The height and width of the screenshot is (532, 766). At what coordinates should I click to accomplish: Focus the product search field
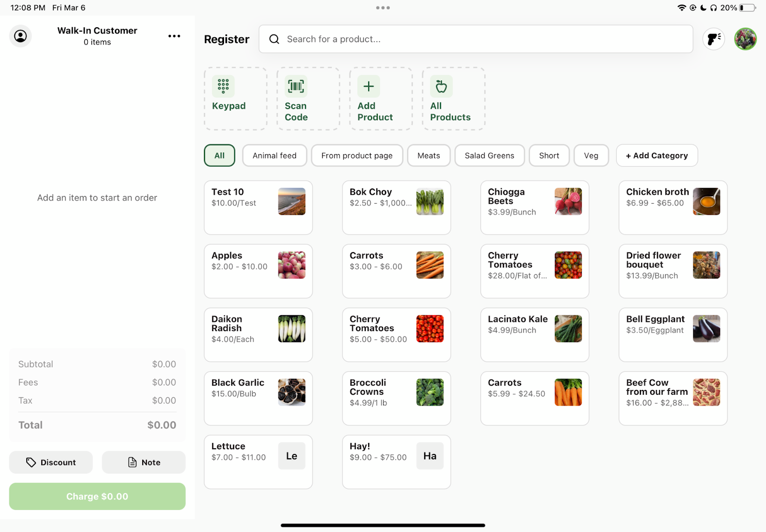click(475, 39)
